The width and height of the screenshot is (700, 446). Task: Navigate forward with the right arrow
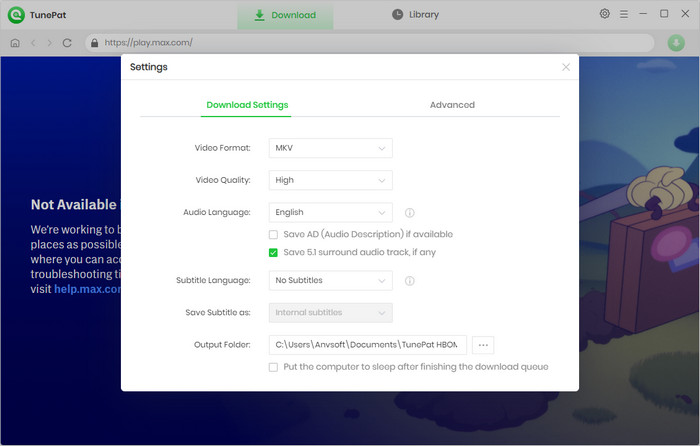[50, 43]
